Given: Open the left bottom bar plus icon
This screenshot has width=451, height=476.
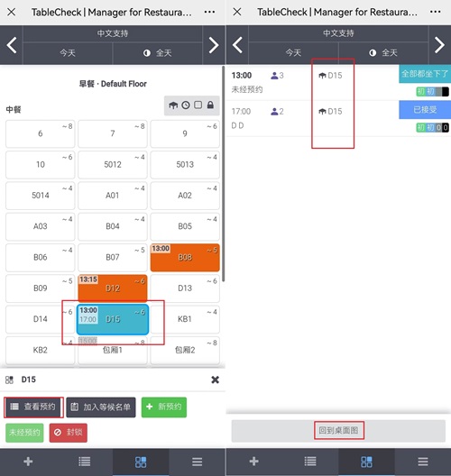Looking at the screenshot, I should [x=28, y=462].
